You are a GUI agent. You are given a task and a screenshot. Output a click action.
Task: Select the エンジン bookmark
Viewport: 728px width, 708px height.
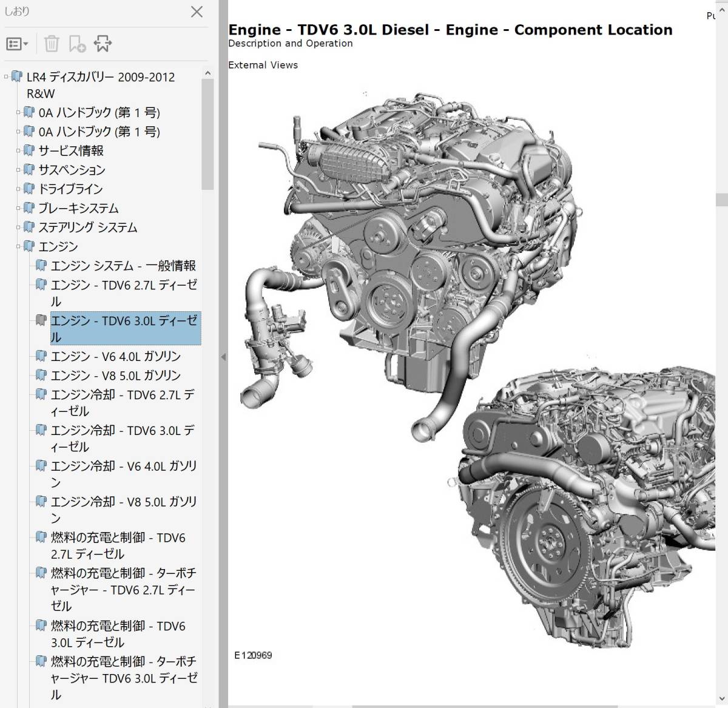coord(58,246)
